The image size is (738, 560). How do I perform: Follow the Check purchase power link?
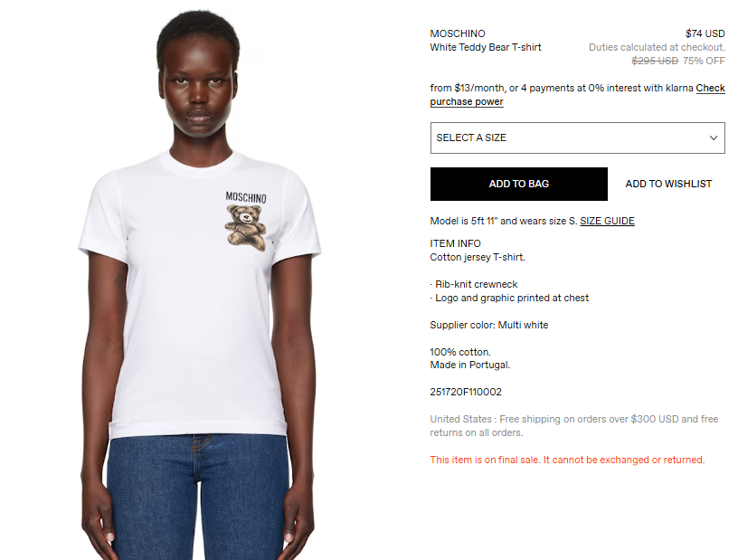pyautogui.click(x=578, y=95)
